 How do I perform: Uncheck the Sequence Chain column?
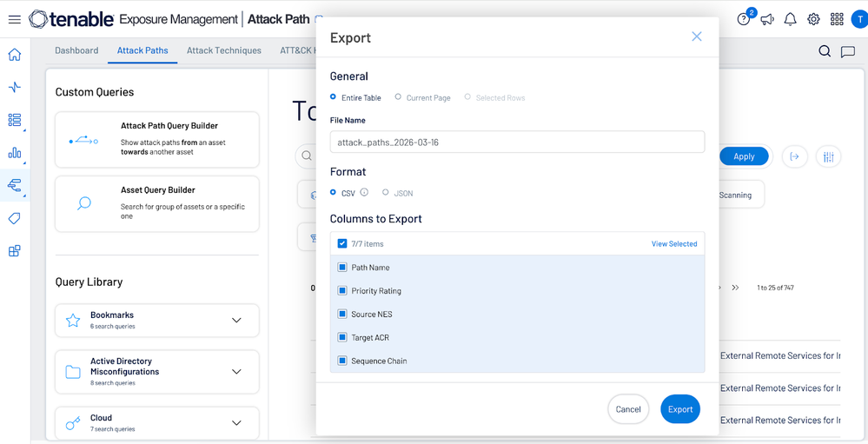342,361
